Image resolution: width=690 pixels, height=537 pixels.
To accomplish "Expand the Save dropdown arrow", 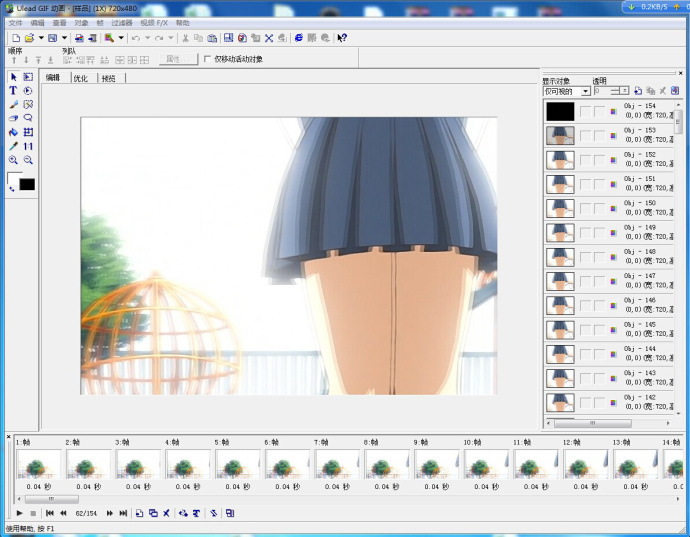I will [64, 38].
